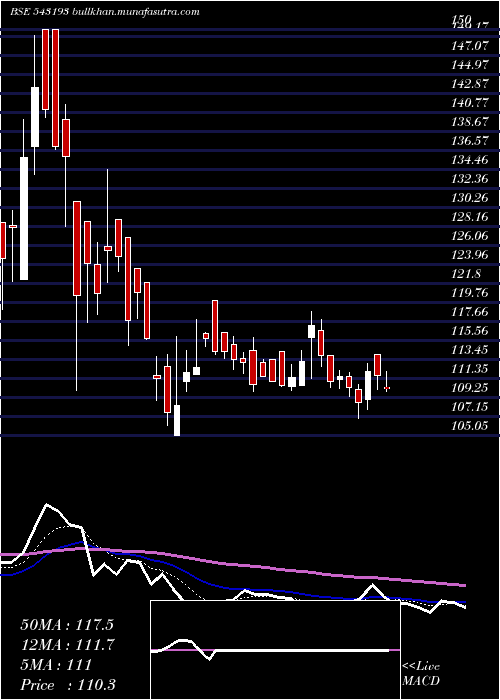Click the 12MA : 111.7 readout
This screenshot has width=500, height=700.
click(x=68, y=644)
